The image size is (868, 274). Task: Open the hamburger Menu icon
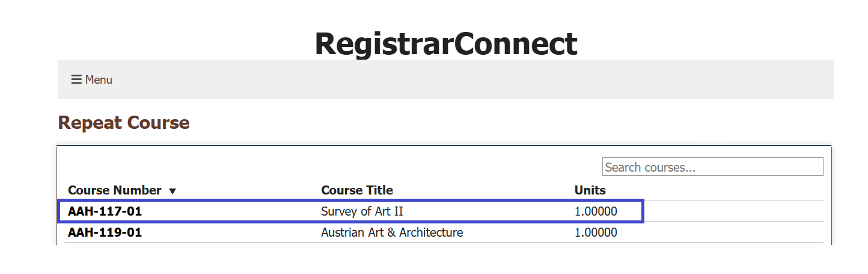click(76, 79)
